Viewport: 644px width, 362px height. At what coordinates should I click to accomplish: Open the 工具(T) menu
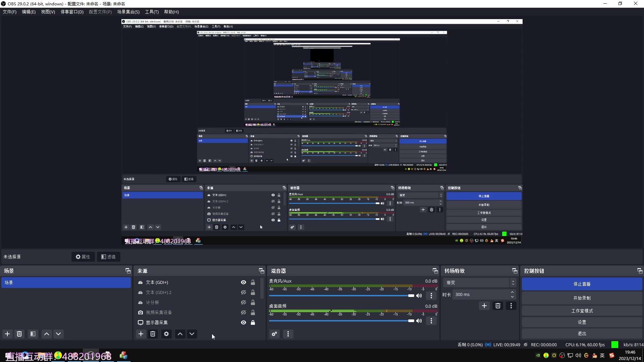tap(152, 12)
